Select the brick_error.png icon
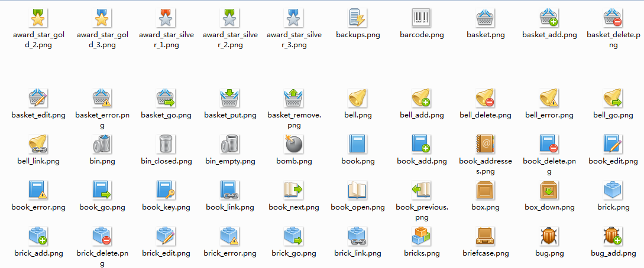Image resolution: width=644 pixels, height=268 pixels. pos(230,236)
